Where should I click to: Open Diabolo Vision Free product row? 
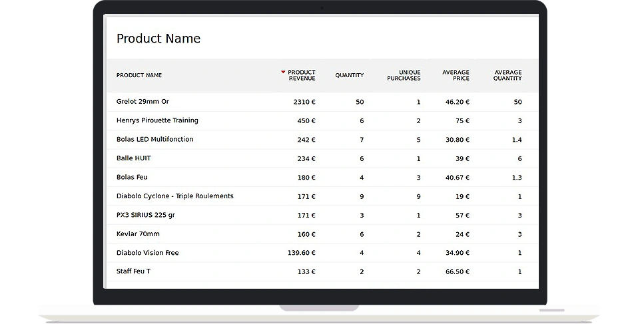147,253
